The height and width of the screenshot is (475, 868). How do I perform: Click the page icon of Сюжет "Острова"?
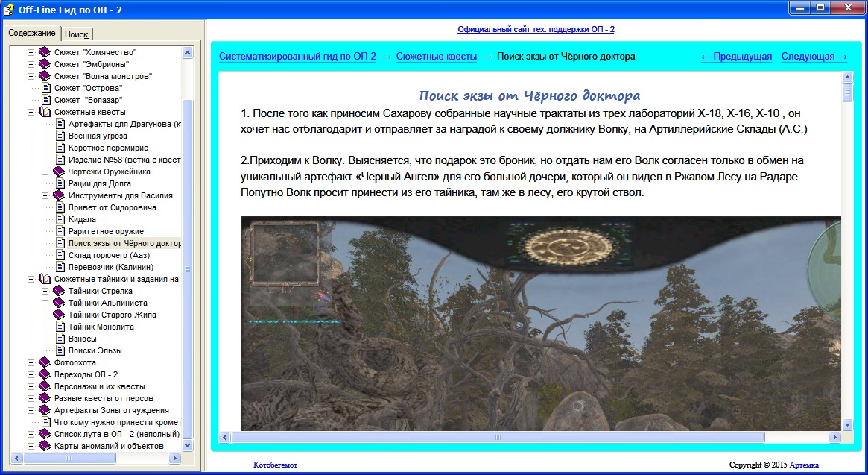coord(46,88)
